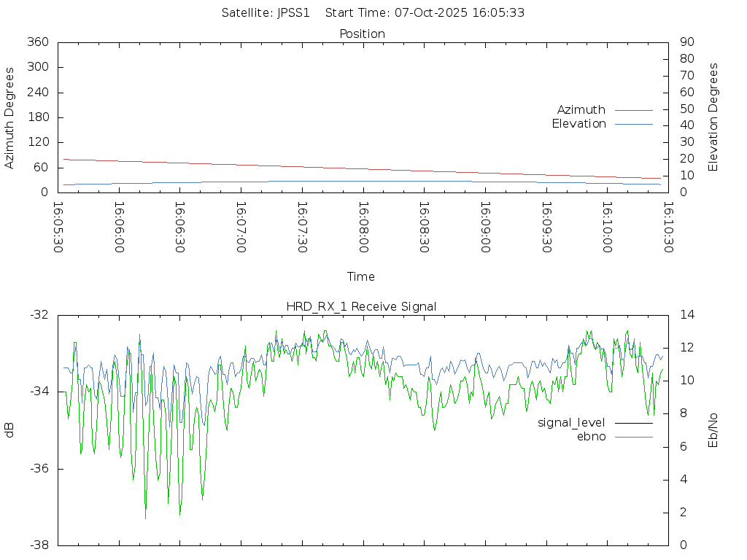Select the signal_level legend text
747x560 pixels.
[x=571, y=423]
